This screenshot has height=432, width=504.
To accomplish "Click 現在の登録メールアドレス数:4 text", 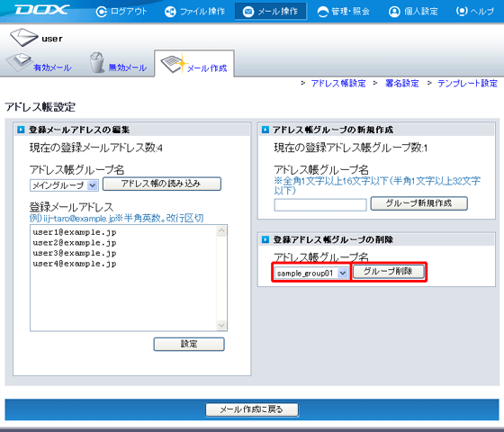I will (95, 148).
